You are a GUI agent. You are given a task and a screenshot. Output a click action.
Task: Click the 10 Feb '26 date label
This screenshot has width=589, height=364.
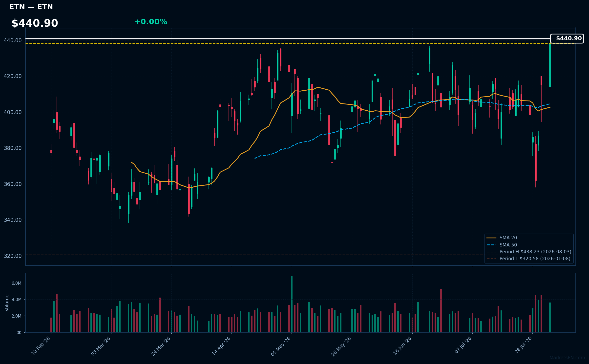[x=41, y=346]
